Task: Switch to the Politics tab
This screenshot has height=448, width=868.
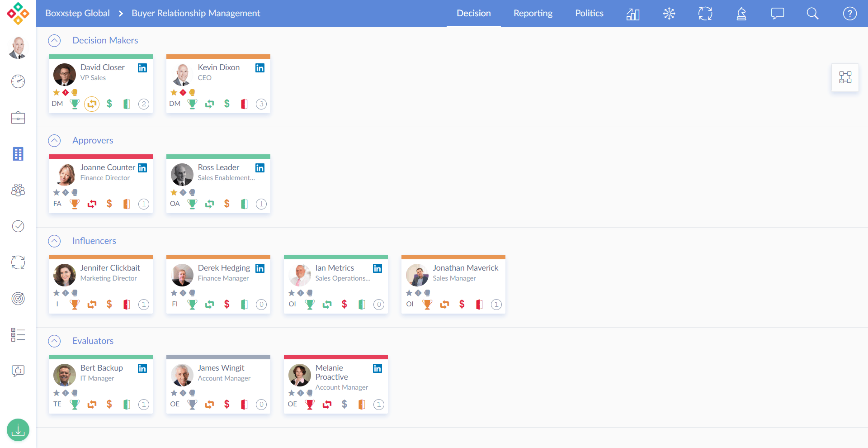Action: [589, 14]
